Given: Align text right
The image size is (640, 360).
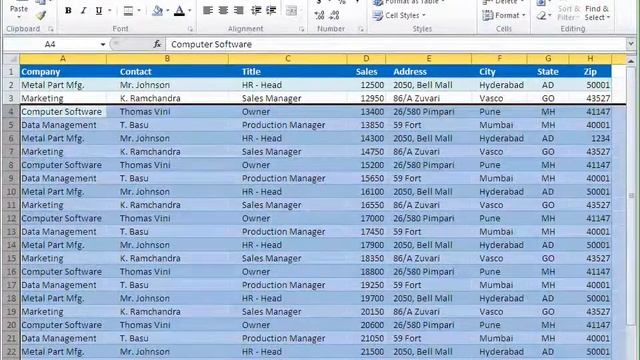Looking at the screenshot, I should tap(238, 11).
